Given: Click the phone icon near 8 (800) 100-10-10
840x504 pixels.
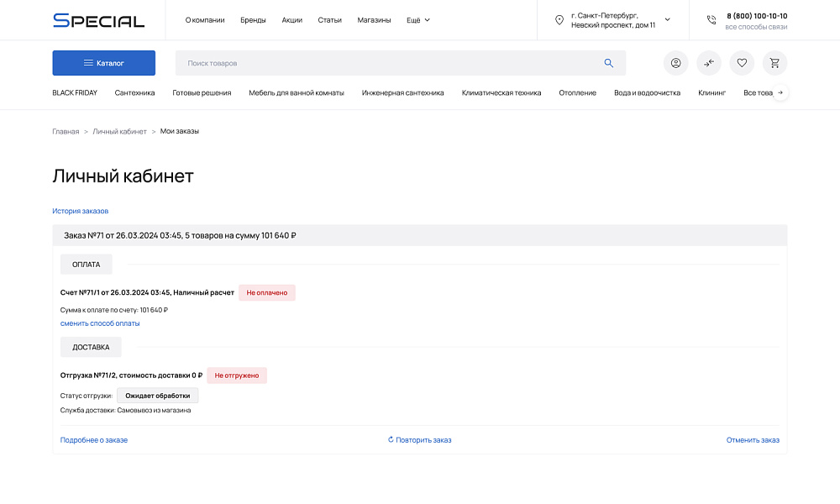Looking at the screenshot, I should coord(711,19).
